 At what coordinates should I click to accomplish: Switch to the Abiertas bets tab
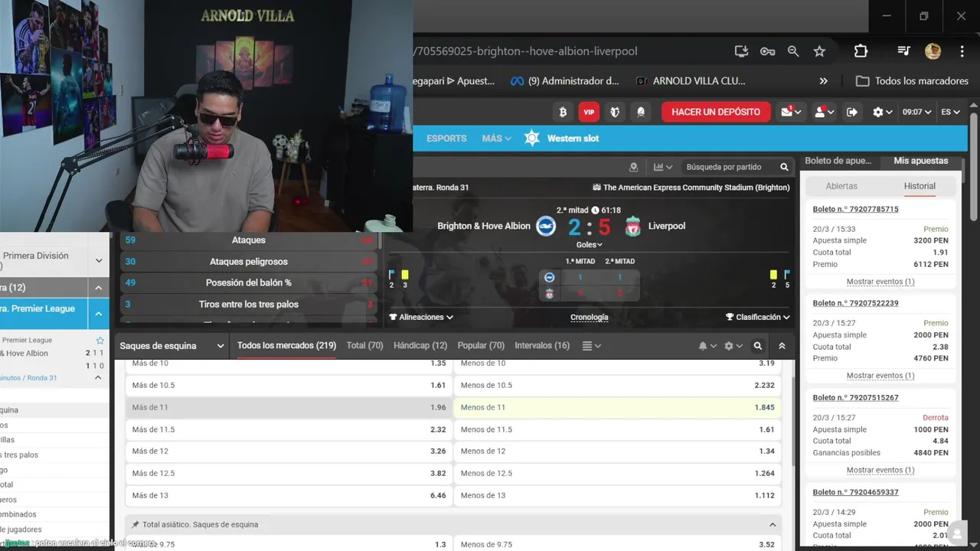tap(841, 186)
